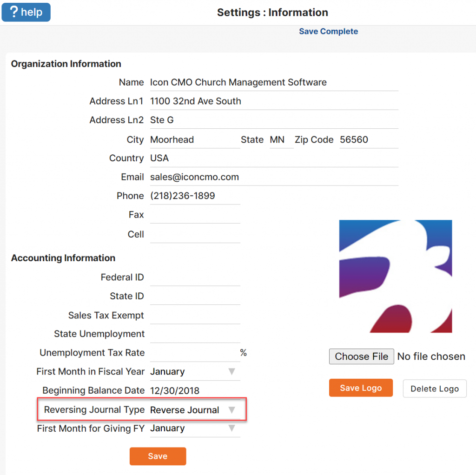The height and width of the screenshot is (475, 476).
Task: Click the Delete Logo button
Action: [x=435, y=389]
